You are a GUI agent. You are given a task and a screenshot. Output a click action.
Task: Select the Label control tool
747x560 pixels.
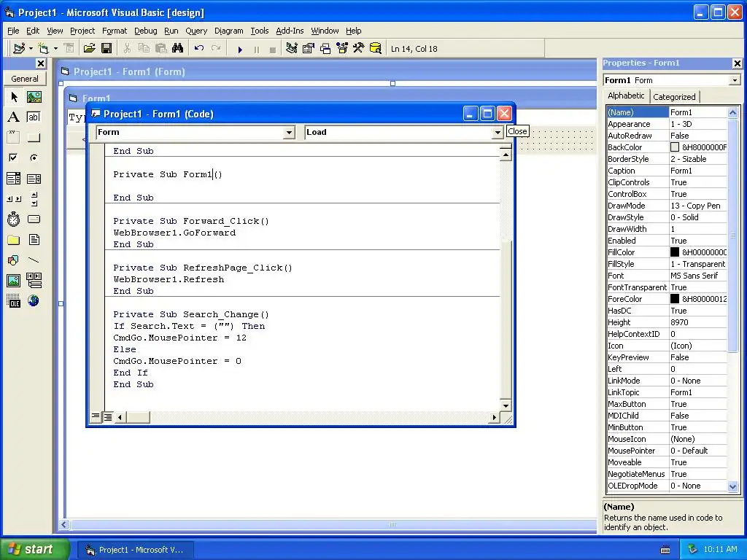[x=14, y=117]
